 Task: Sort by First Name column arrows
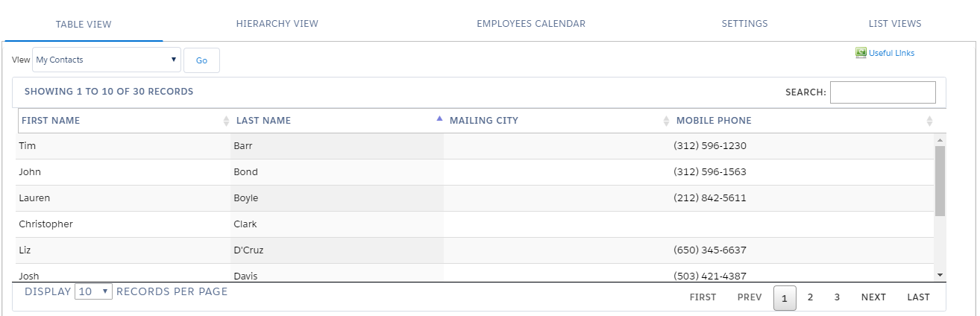(227, 121)
